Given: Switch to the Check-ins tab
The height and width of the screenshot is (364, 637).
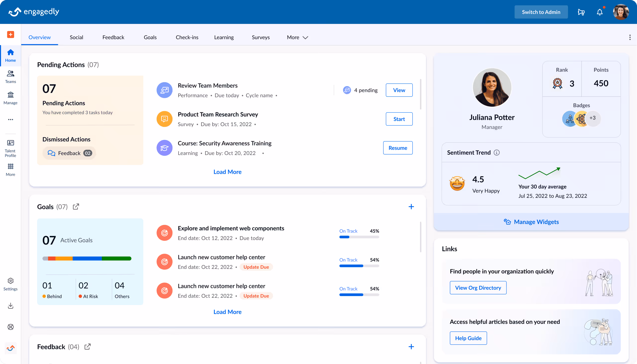Looking at the screenshot, I should (x=187, y=37).
